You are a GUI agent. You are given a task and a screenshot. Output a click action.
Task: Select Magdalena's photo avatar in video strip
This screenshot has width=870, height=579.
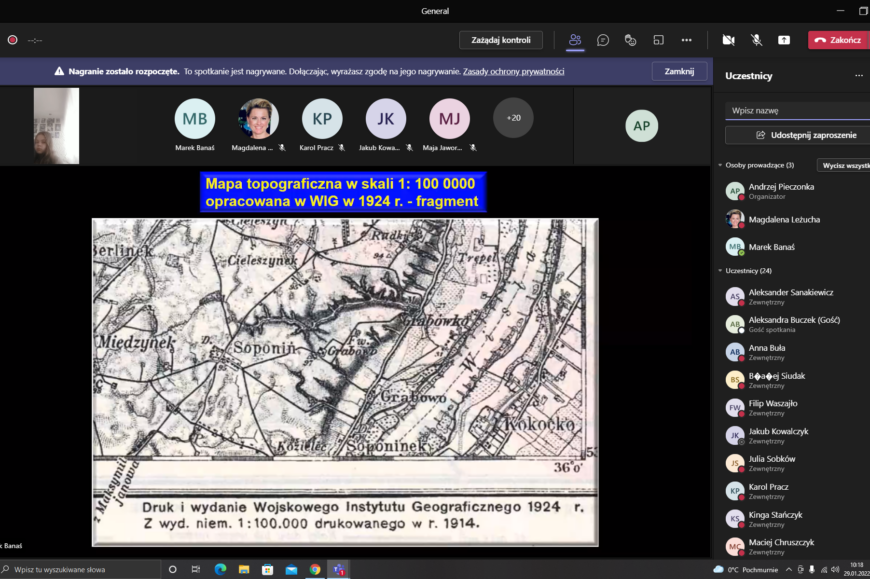coord(258,119)
